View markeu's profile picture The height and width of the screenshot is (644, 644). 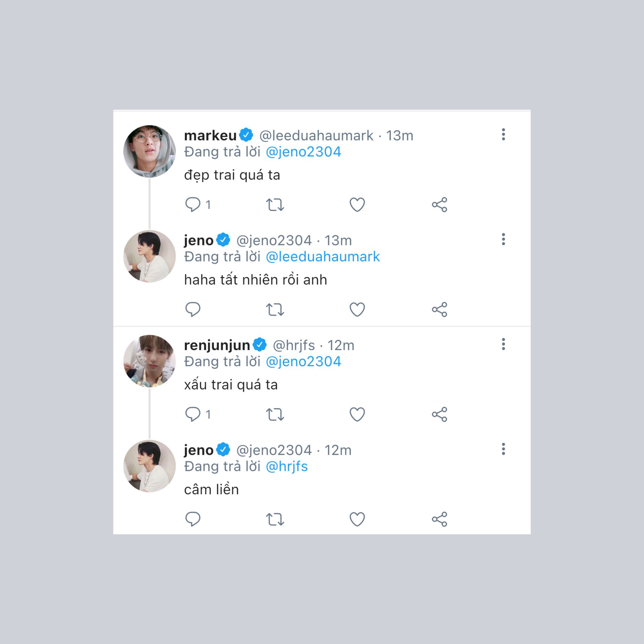[150, 151]
